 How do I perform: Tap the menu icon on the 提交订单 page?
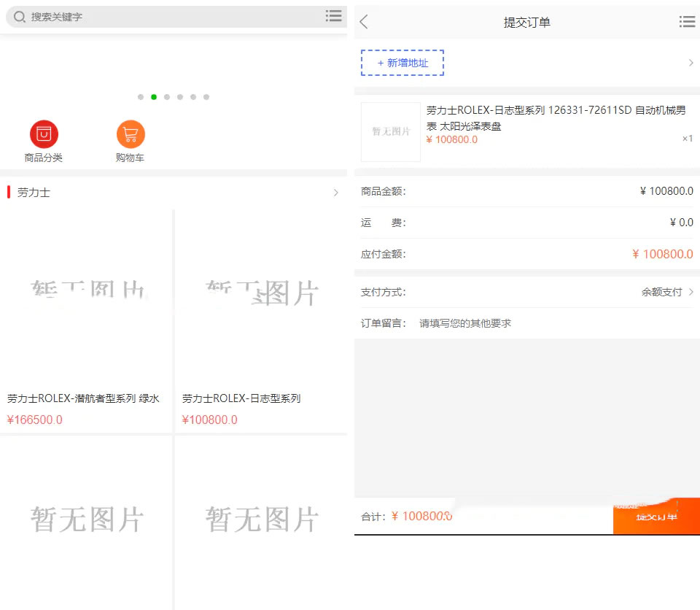(x=687, y=22)
